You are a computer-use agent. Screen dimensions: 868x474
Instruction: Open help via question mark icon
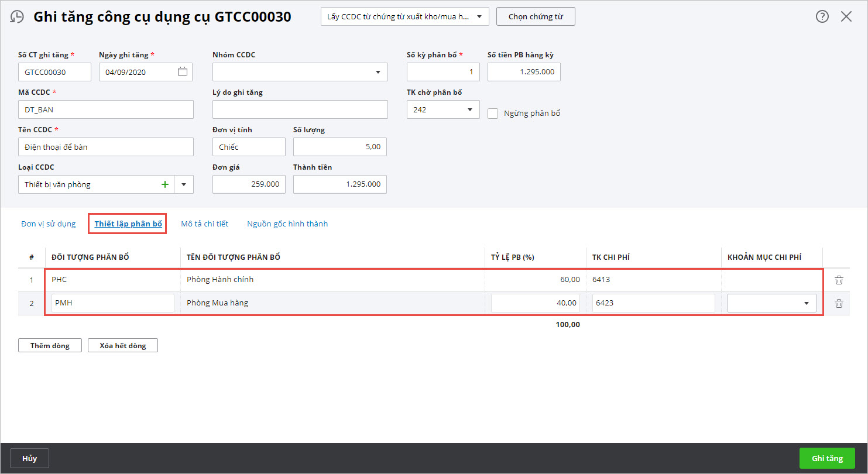pyautogui.click(x=822, y=17)
